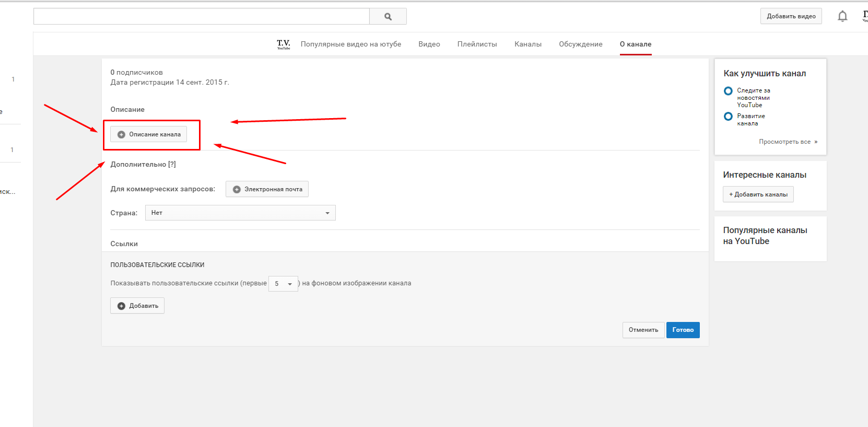The image size is (868, 427).
Task: Click into the YouTube search field
Action: [202, 16]
